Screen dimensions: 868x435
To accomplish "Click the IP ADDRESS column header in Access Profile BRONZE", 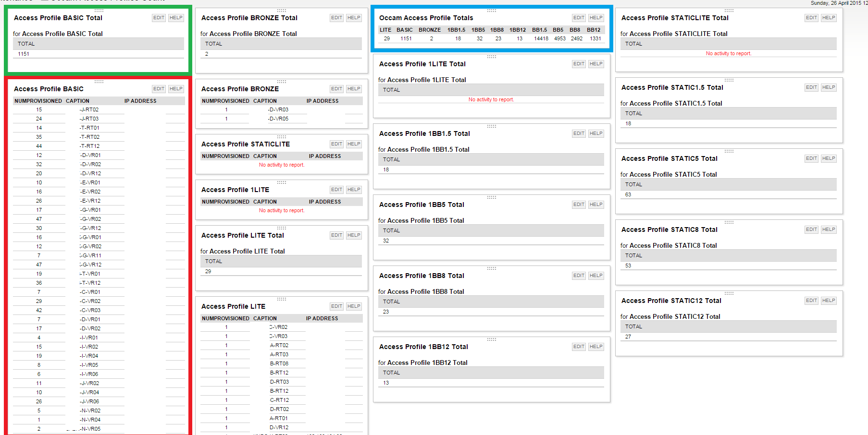I will click(322, 101).
